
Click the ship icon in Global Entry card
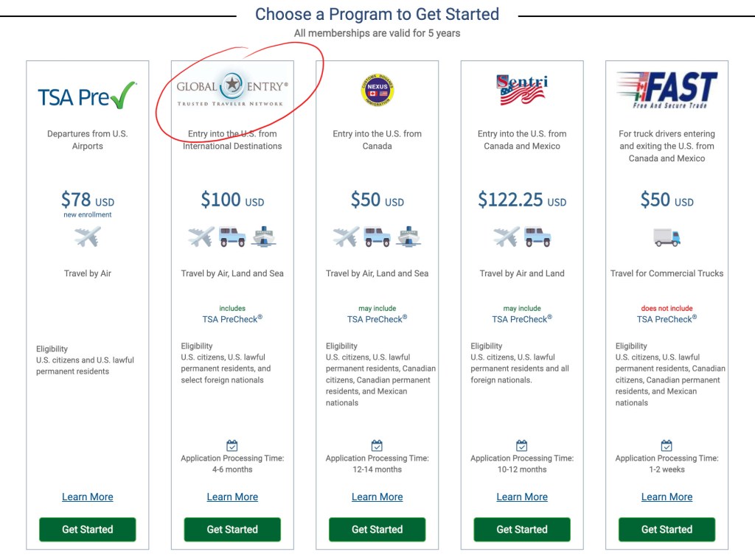coord(263,237)
